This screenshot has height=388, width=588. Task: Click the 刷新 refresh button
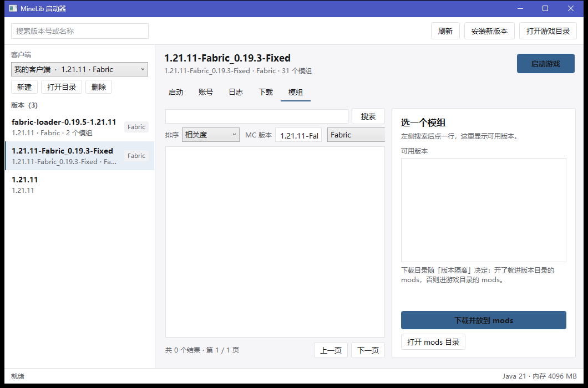(x=445, y=31)
